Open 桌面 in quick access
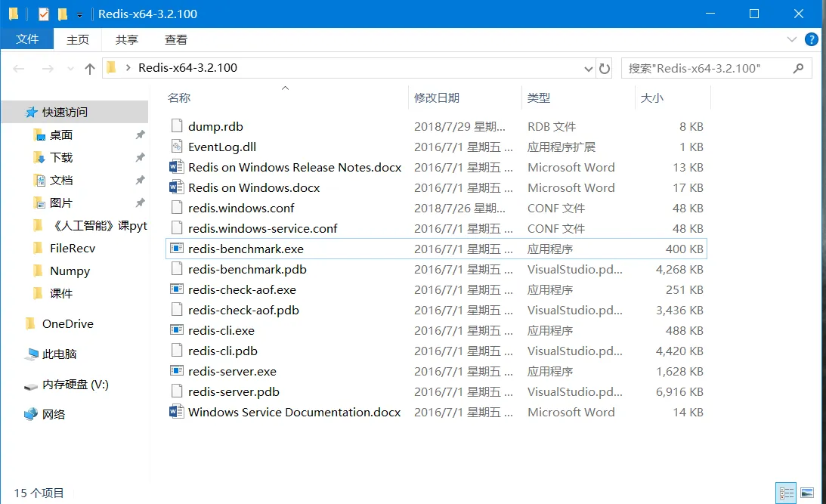The width and height of the screenshot is (826, 504). pyautogui.click(x=60, y=135)
